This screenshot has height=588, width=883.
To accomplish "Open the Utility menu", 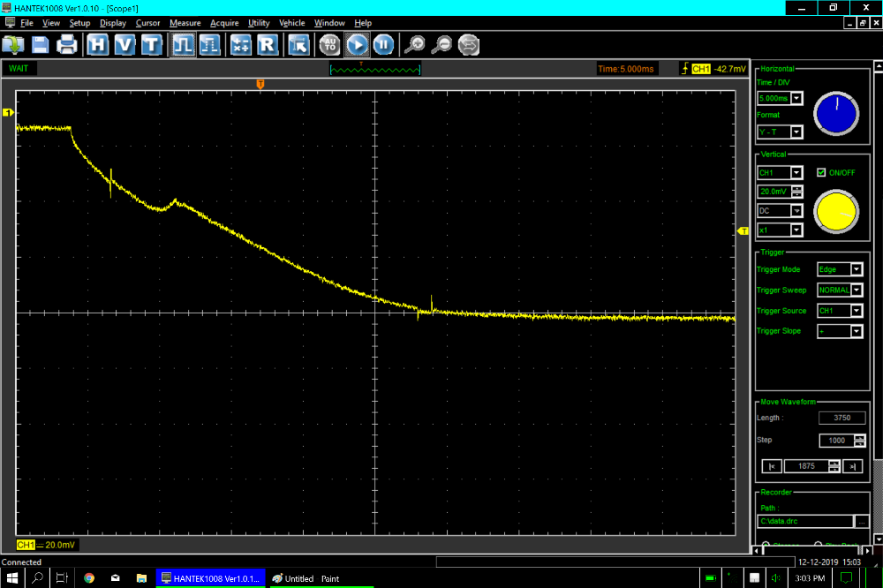I will pyautogui.click(x=259, y=23).
